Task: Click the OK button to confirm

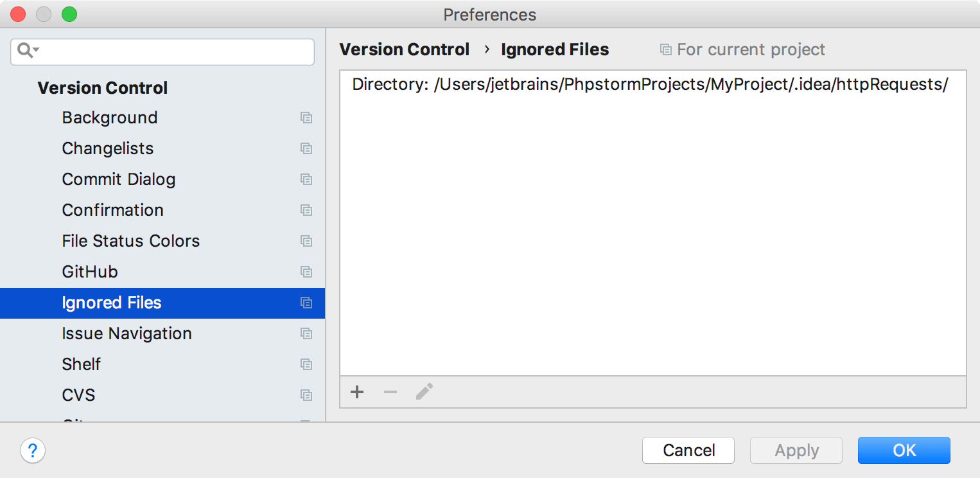Action: [904, 450]
